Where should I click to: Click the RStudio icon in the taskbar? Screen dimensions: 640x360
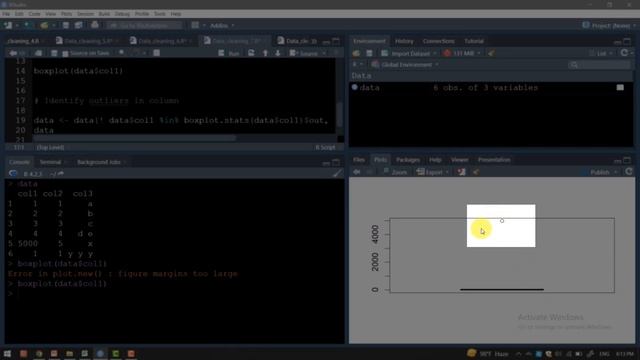(x=100, y=353)
